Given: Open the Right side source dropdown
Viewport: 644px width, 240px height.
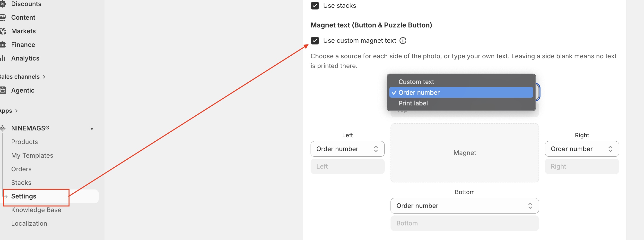Looking at the screenshot, I should (582, 149).
